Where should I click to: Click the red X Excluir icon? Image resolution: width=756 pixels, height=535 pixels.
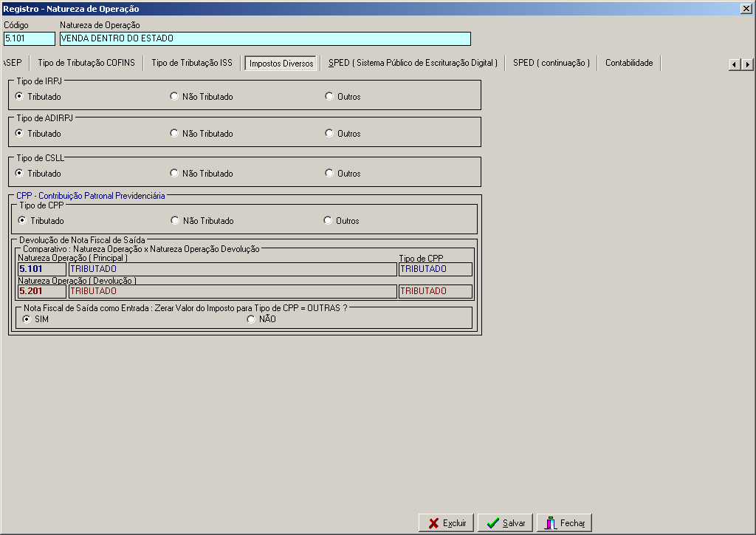pos(433,523)
